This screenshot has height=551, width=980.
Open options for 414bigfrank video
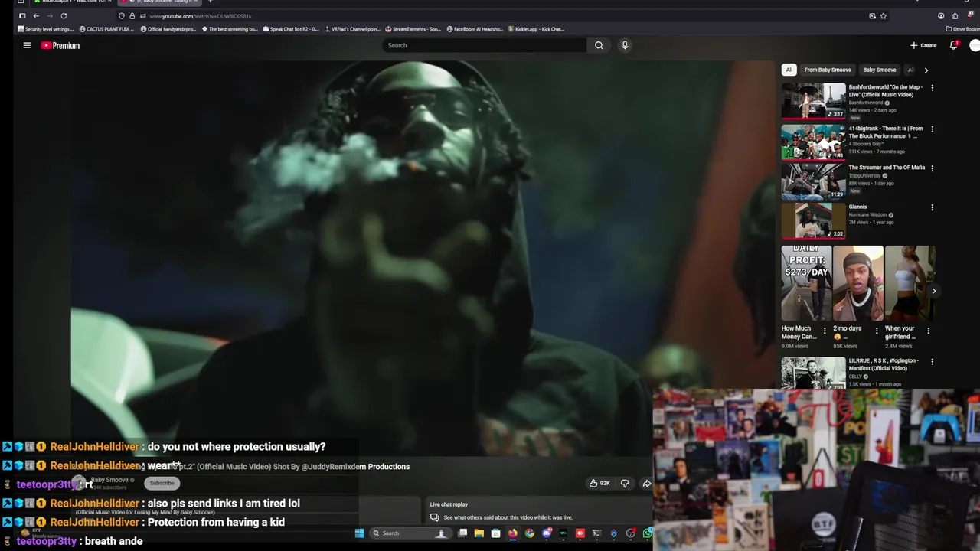(932, 129)
